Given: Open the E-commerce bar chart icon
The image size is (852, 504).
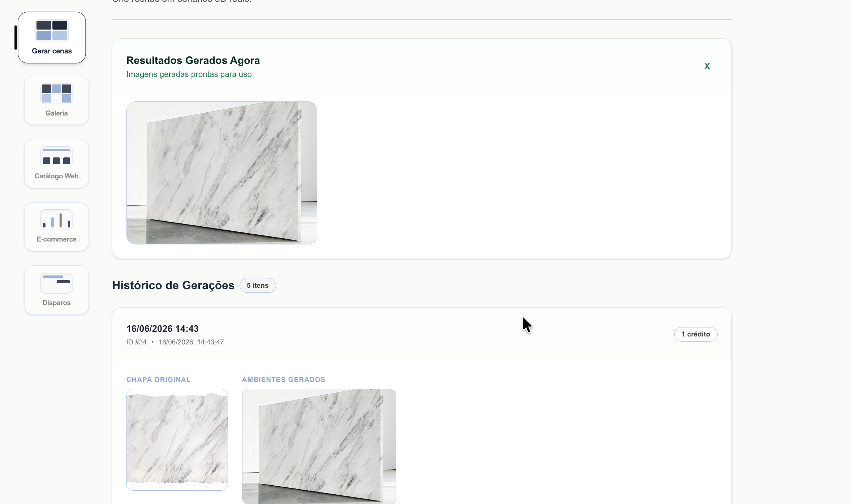Looking at the screenshot, I should point(56,220).
